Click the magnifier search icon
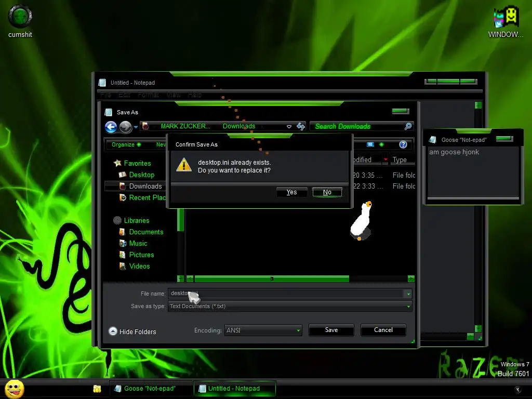The image size is (532, 399). click(x=408, y=126)
